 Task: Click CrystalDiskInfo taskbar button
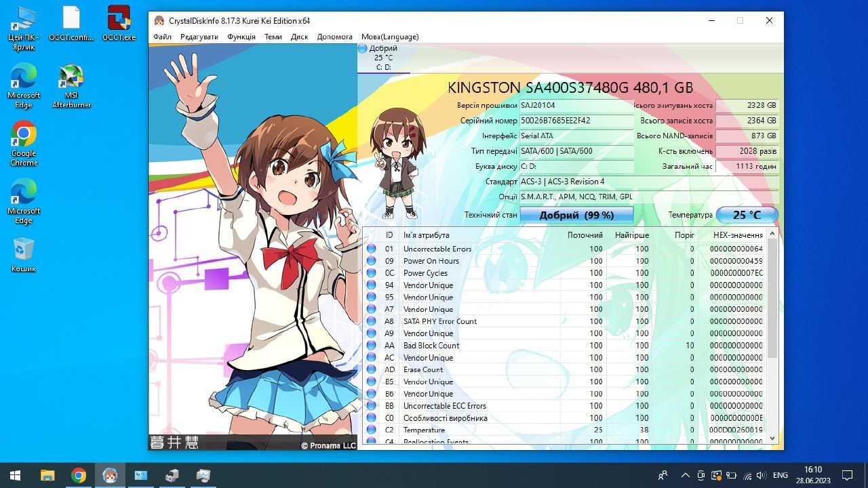click(x=110, y=475)
